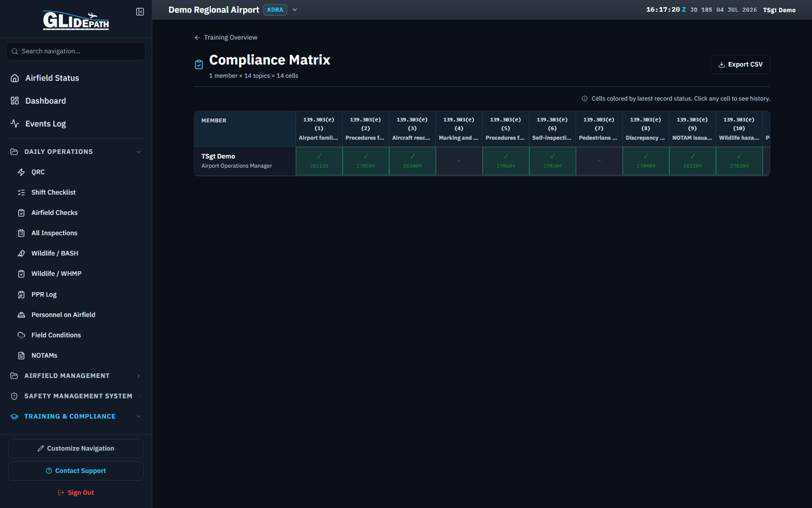Click the Events Log pulse icon
Screen dimensions: 812x508
pos(15,123)
